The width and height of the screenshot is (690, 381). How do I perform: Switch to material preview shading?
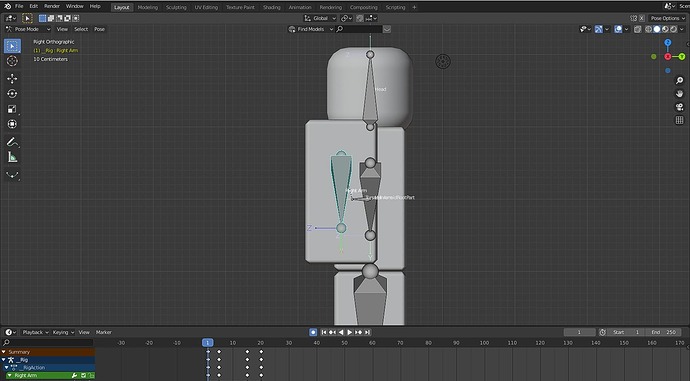[x=665, y=29]
